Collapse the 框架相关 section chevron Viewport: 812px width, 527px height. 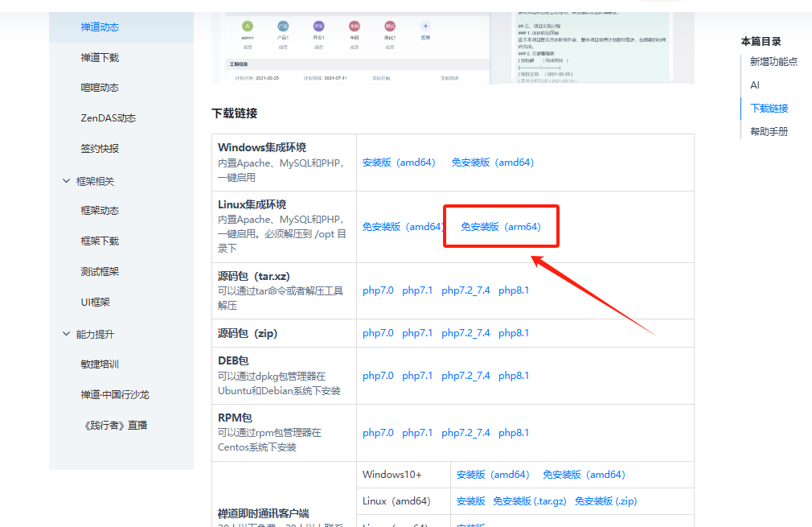66,181
